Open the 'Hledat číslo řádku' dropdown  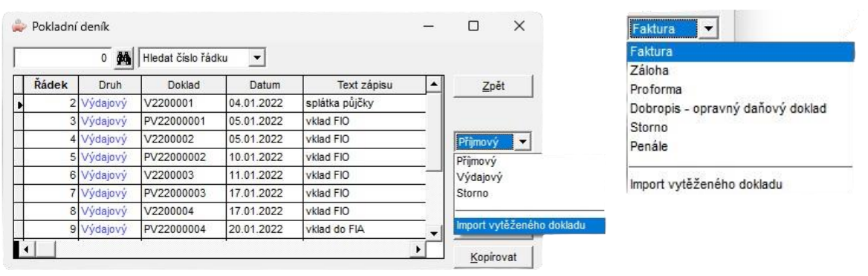pos(257,57)
